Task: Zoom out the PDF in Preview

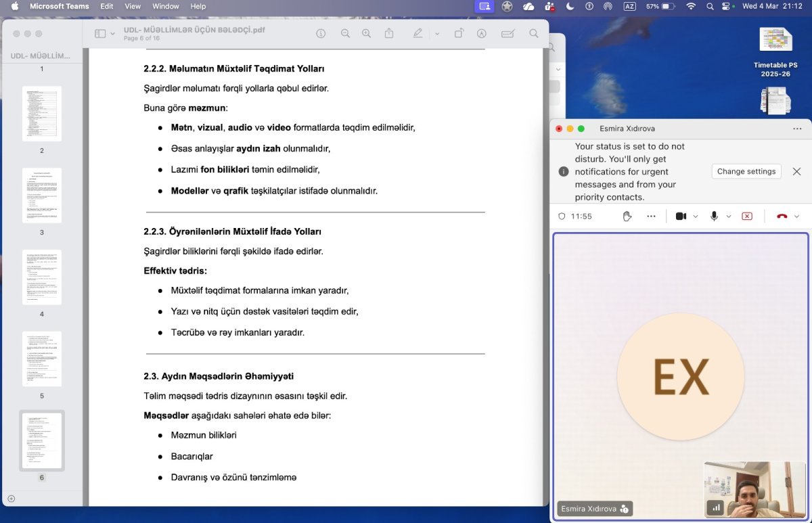Action: pyautogui.click(x=345, y=33)
